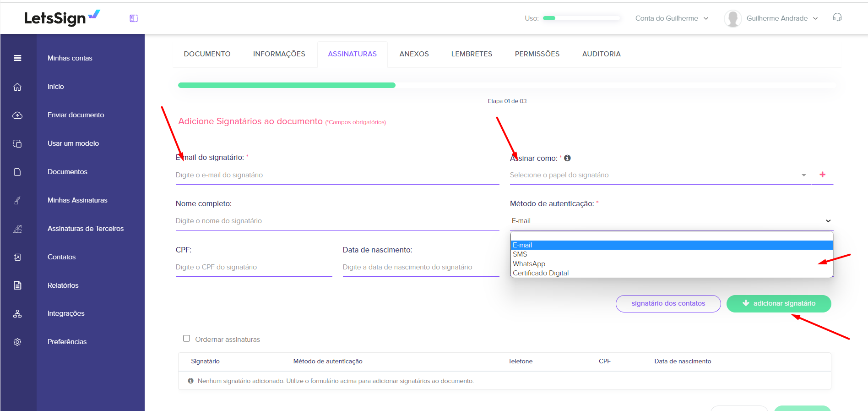Toggle the sidebar collapse icon near logo
The image size is (868, 411).
click(x=134, y=18)
